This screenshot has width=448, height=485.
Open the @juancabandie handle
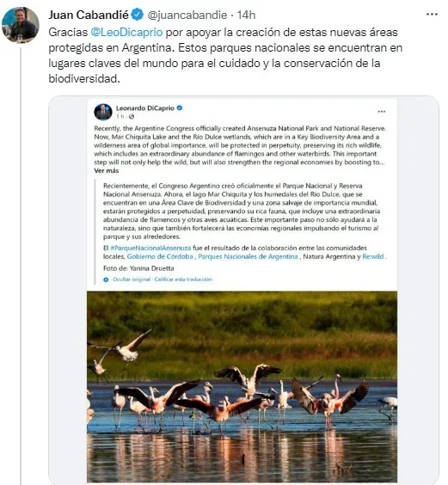[x=187, y=15]
